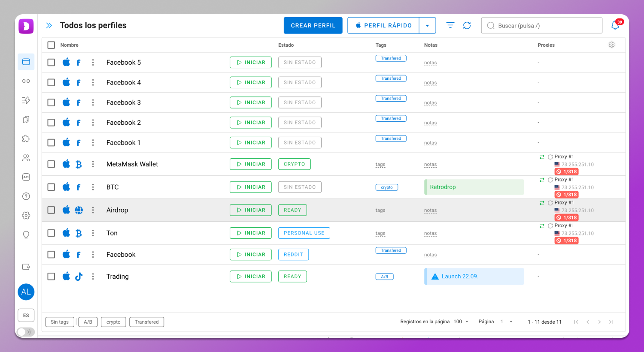Image resolution: width=644 pixels, height=352 pixels.
Task: Select the Facebook 5 profile checkbox
Action: pyautogui.click(x=51, y=63)
